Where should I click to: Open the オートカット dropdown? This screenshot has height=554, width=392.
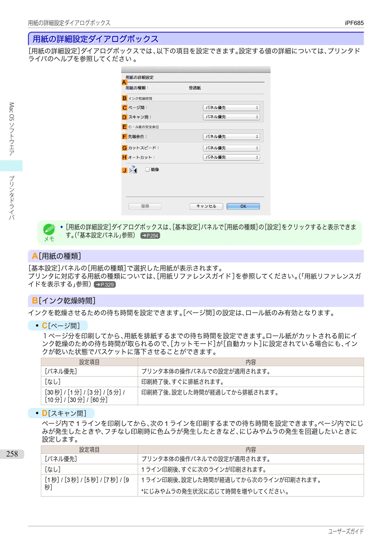pyautogui.click(x=231, y=157)
